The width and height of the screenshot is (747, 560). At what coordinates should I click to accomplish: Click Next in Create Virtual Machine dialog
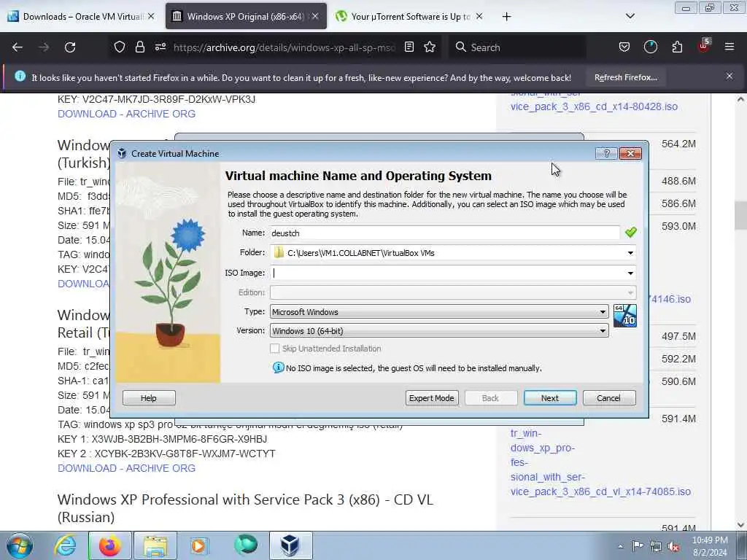550,397
